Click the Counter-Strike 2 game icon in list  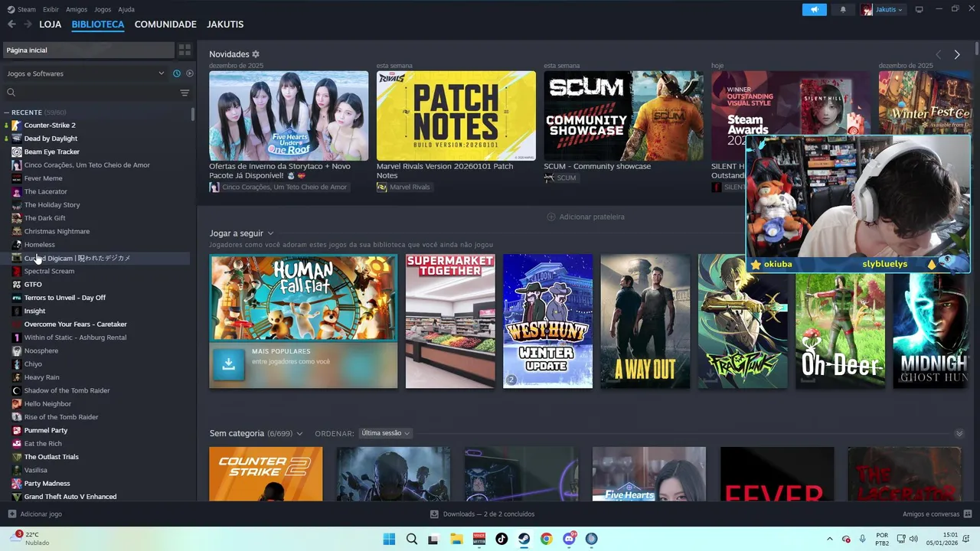[x=17, y=126]
